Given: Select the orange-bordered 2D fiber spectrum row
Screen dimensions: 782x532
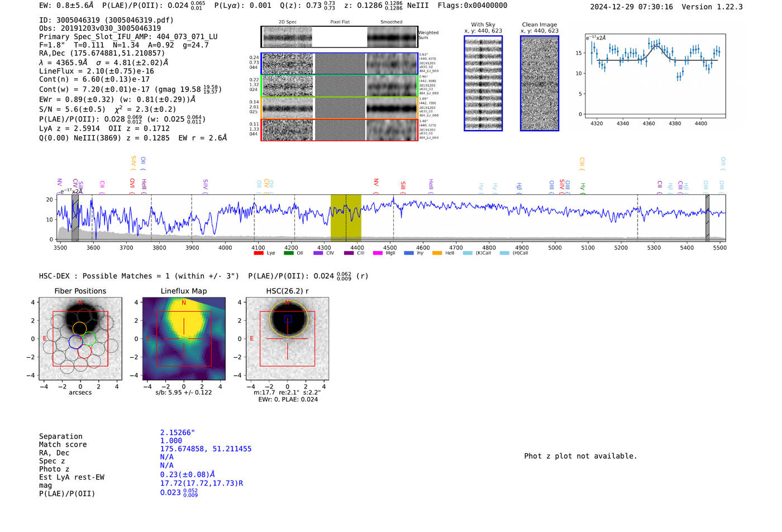Looking at the screenshot, I should click(x=339, y=108).
